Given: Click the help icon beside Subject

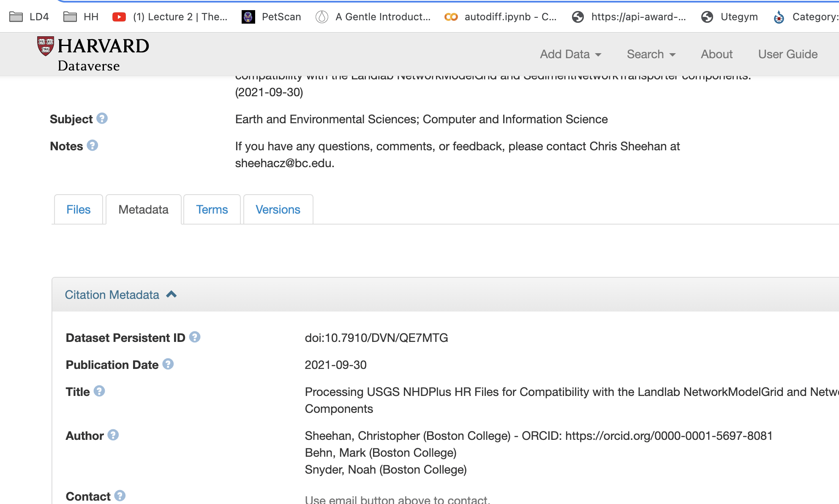Looking at the screenshot, I should (x=102, y=119).
